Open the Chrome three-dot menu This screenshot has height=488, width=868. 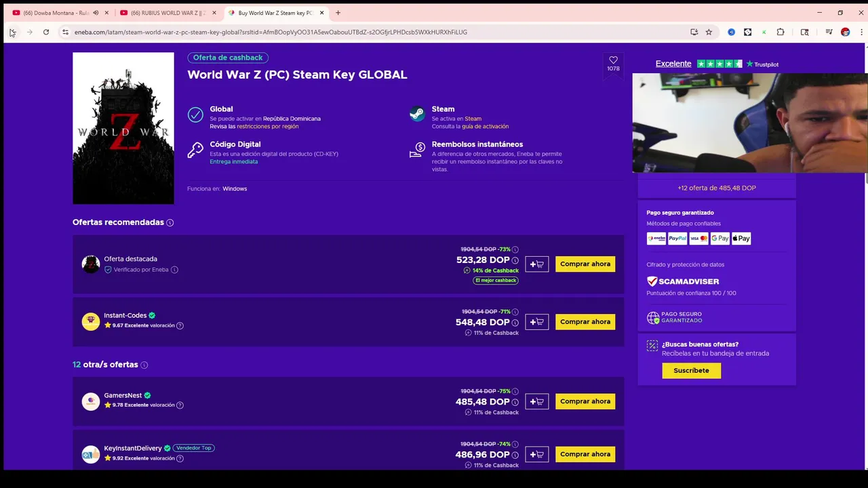click(860, 32)
